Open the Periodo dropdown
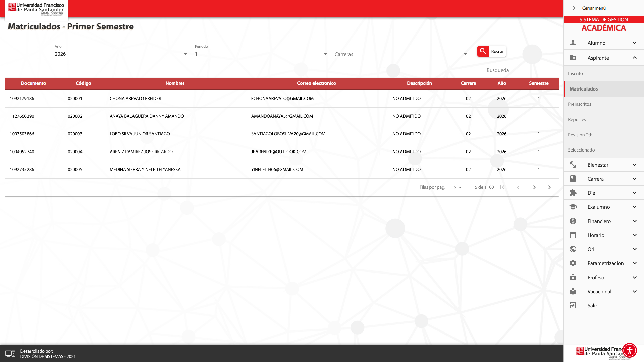 [x=261, y=54]
